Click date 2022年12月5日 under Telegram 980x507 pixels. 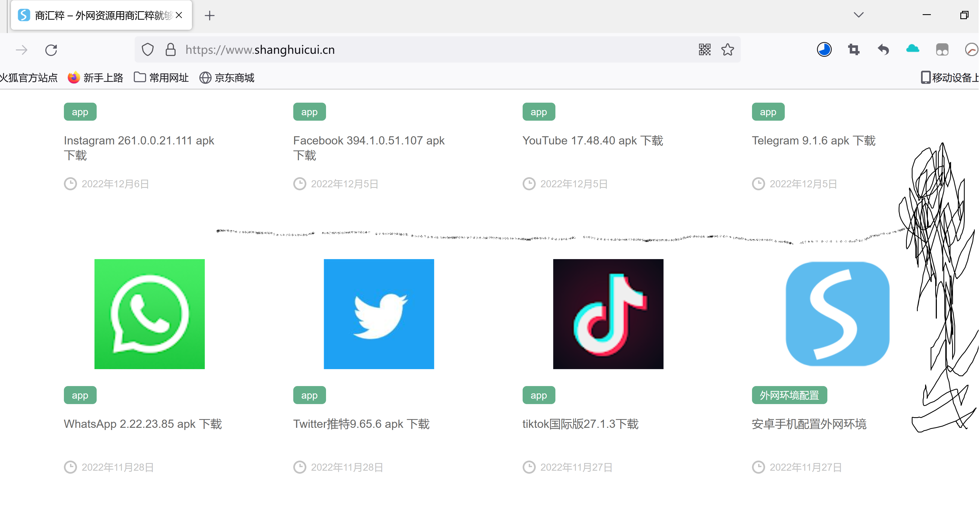tap(803, 184)
